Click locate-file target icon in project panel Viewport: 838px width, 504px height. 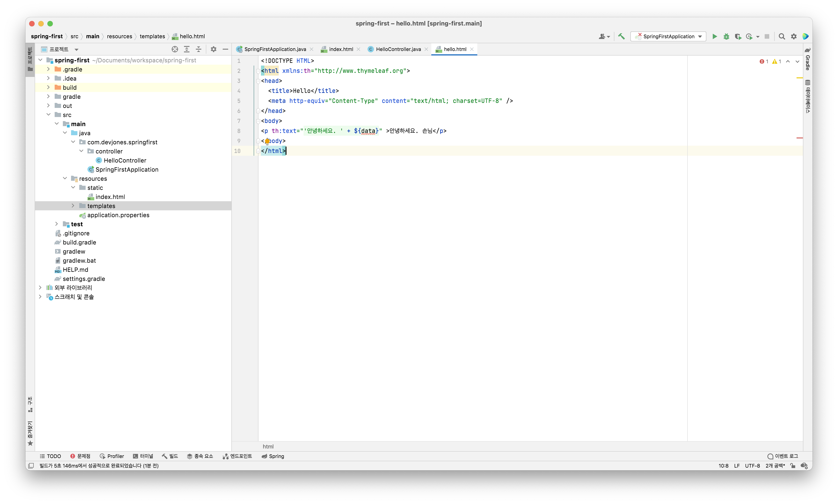pos(175,49)
